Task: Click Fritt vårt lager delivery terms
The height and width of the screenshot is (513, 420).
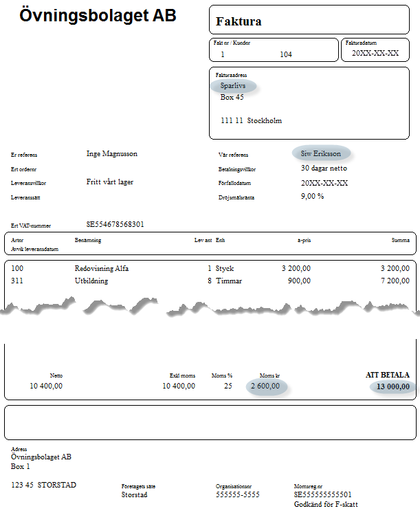Action: [110, 182]
